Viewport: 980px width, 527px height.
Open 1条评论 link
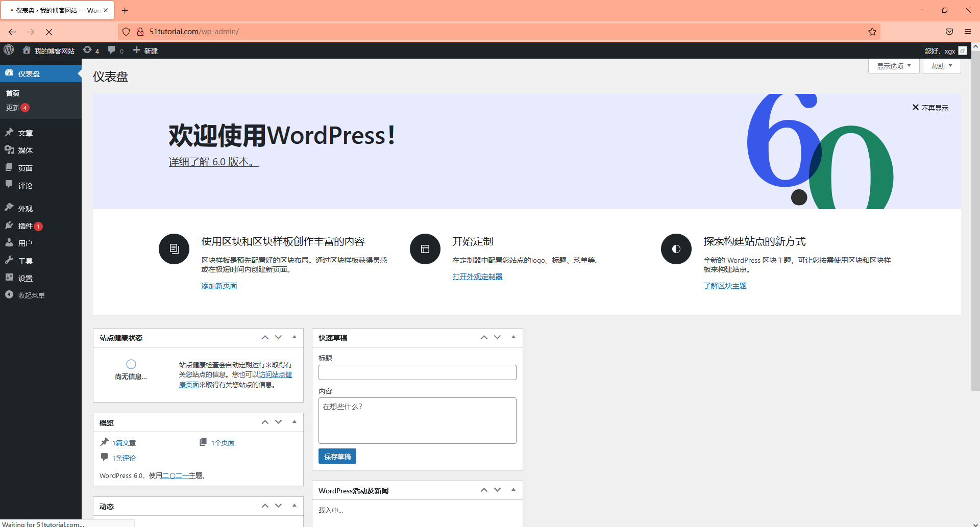coord(124,458)
